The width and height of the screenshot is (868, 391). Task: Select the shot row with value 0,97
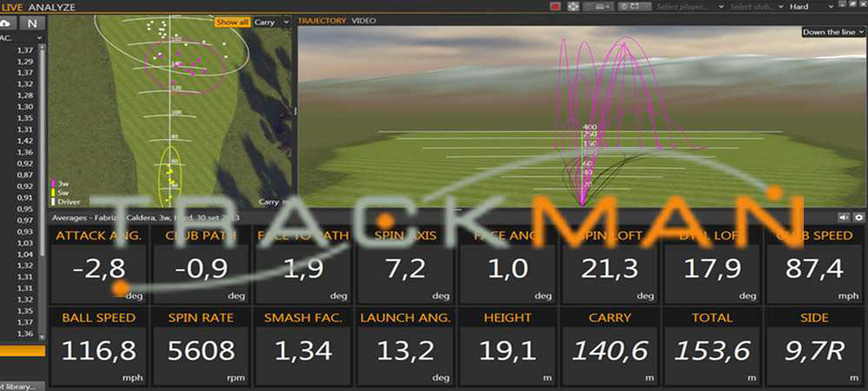20,220
